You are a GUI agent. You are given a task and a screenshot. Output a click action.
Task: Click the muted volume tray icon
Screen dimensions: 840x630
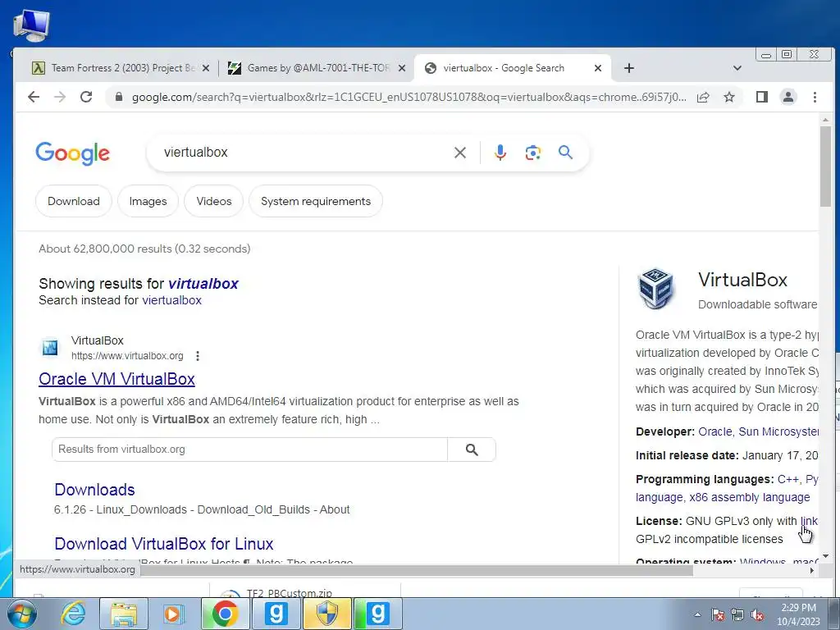[757, 615]
